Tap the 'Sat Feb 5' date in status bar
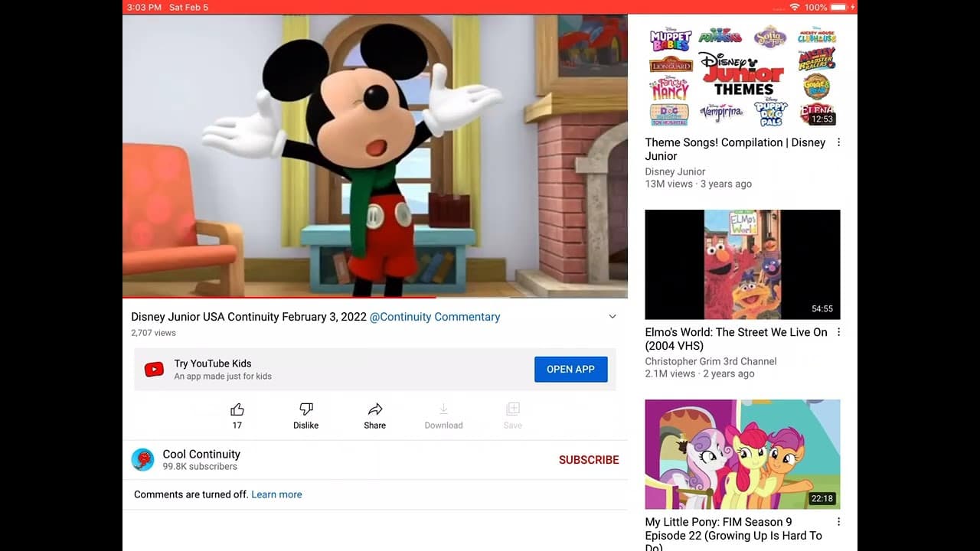 (188, 7)
